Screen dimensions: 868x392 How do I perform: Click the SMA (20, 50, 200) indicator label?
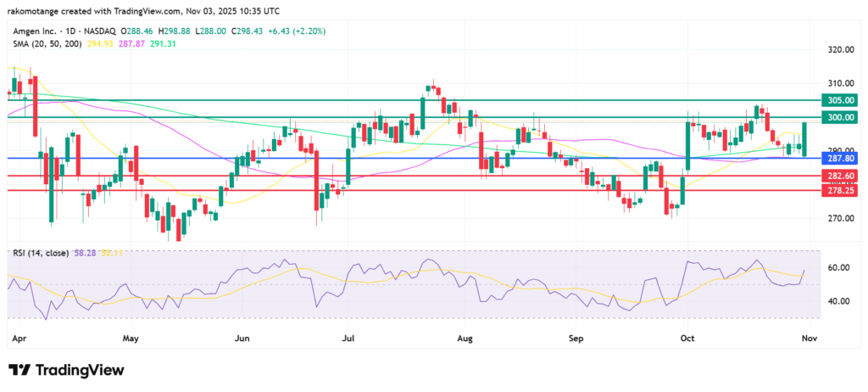(47, 42)
